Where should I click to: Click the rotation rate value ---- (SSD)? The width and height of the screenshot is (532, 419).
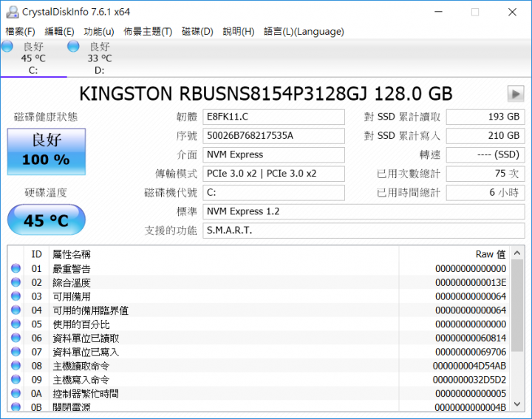pos(485,154)
